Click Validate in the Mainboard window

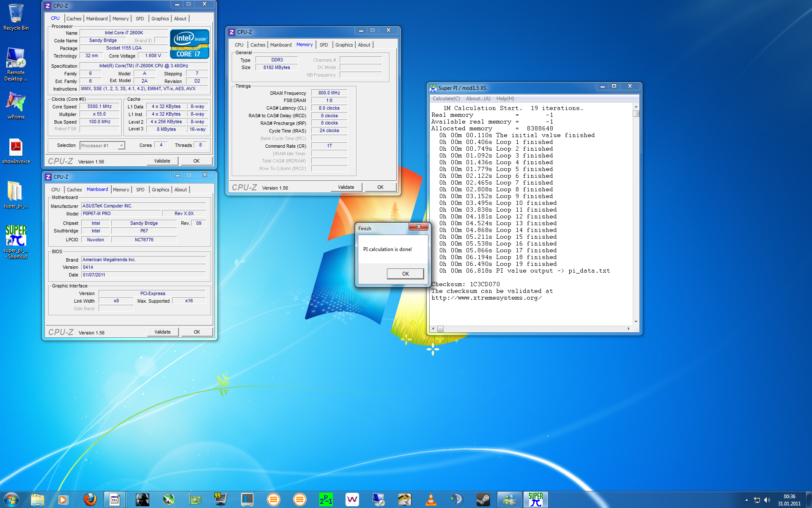162,332
